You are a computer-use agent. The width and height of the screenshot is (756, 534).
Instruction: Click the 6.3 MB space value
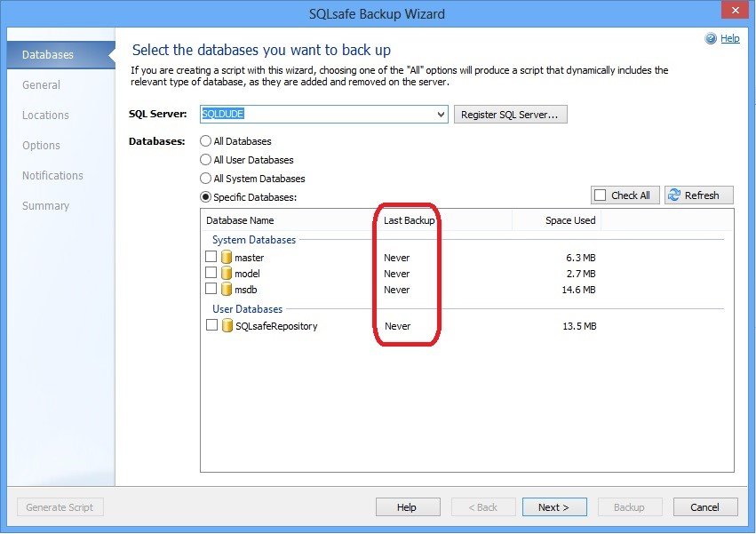[580, 258]
